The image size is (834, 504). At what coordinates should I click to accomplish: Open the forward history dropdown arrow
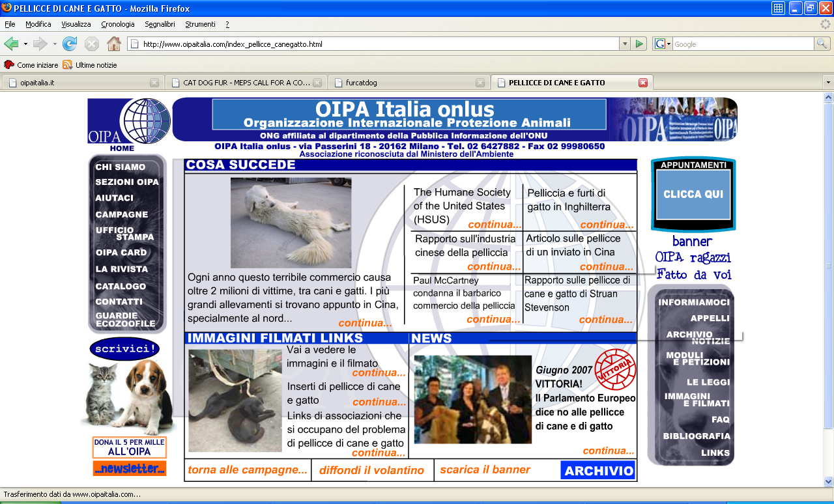click(55, 44)
